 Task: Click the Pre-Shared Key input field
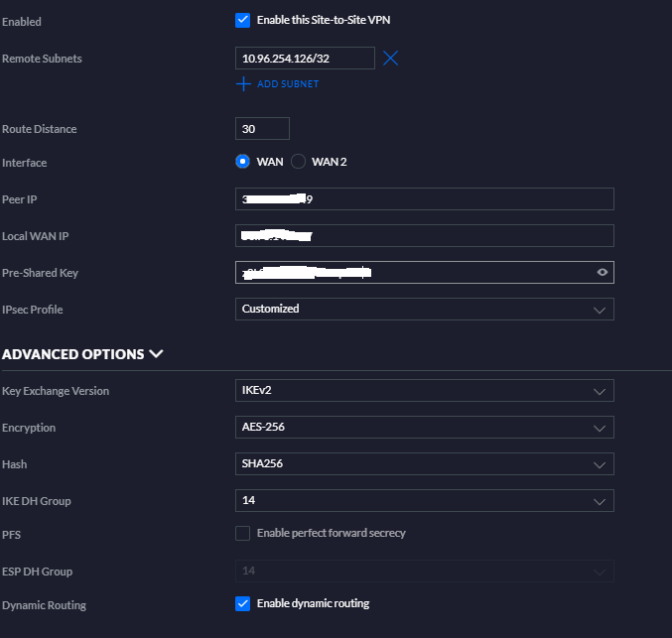412,273
